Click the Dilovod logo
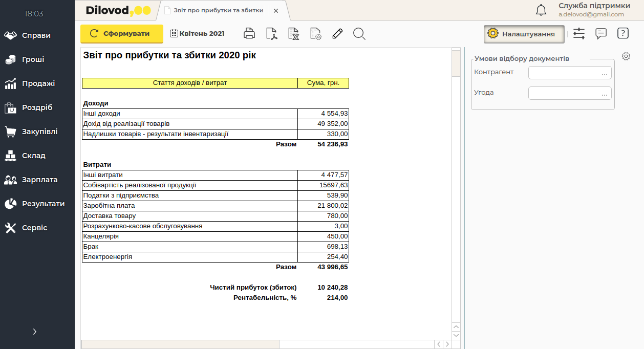Screen dimensions: 644x349 (x=118, y=10)
